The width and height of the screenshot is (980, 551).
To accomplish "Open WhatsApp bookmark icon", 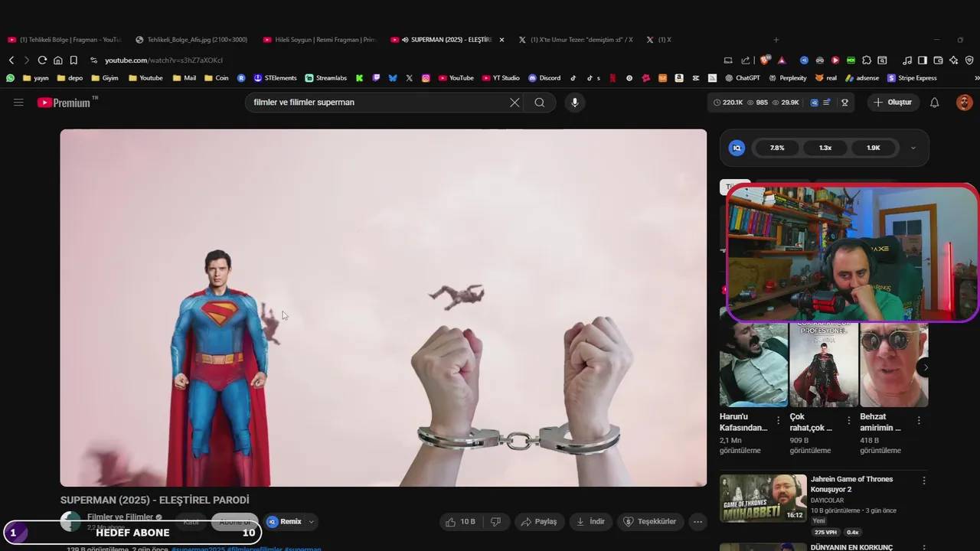I will [10, 78].
